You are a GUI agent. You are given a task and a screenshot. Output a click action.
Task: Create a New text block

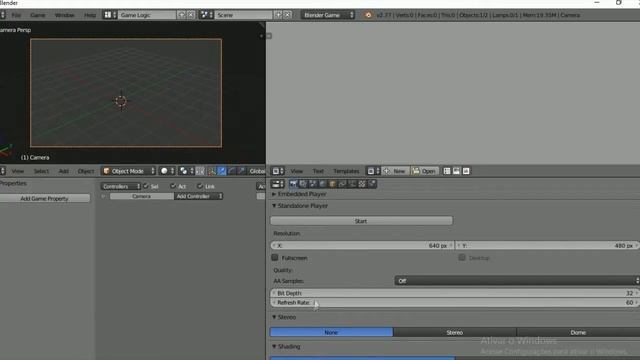click(395, 171)
